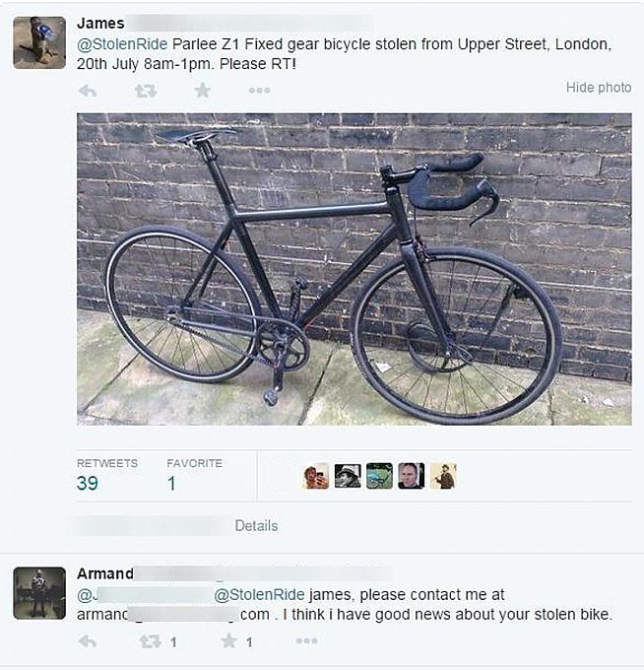Click the last retweeter's avatar

pyautogui.click(x=443, y=477)
